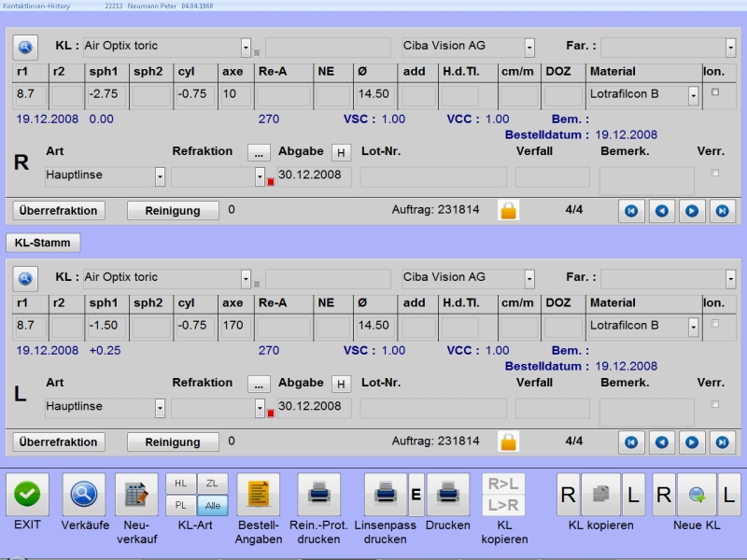Click Reinigung button for left lens
Screen dimensions: 747x560
pos(173,442)
